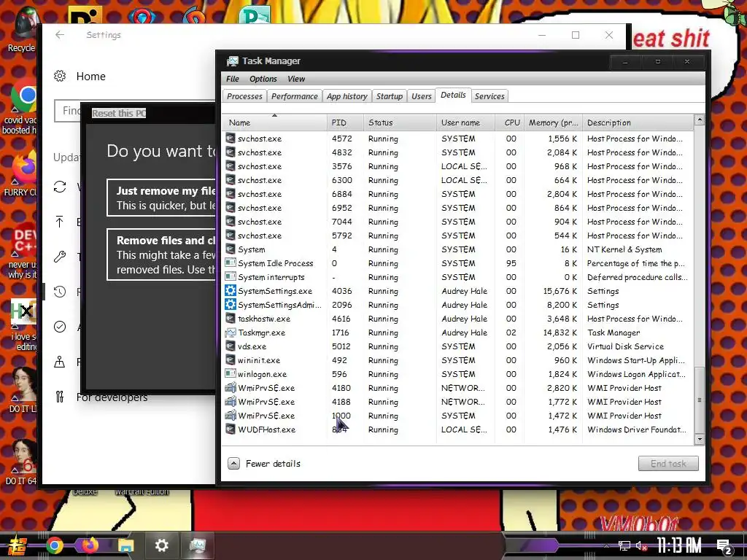747x560 pixels.
Task: Click the vds.exe process icon
Action: coord(231,346)
